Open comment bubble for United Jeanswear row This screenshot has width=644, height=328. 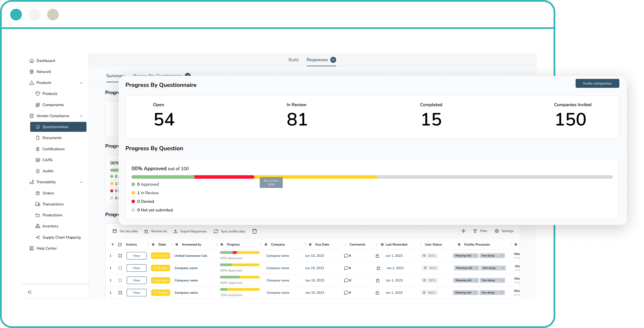click(x=346, y=256)
